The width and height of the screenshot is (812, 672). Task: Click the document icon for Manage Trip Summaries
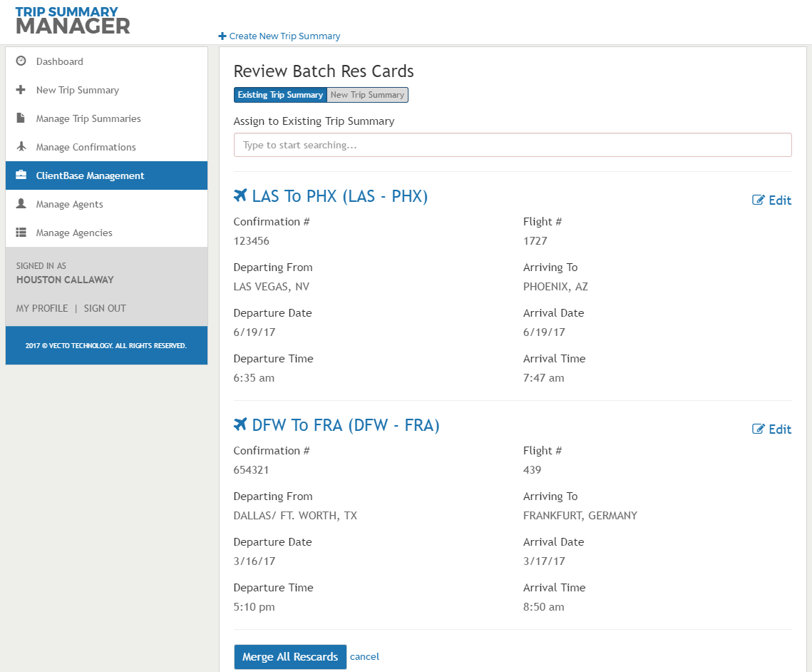tap(21, 118)
